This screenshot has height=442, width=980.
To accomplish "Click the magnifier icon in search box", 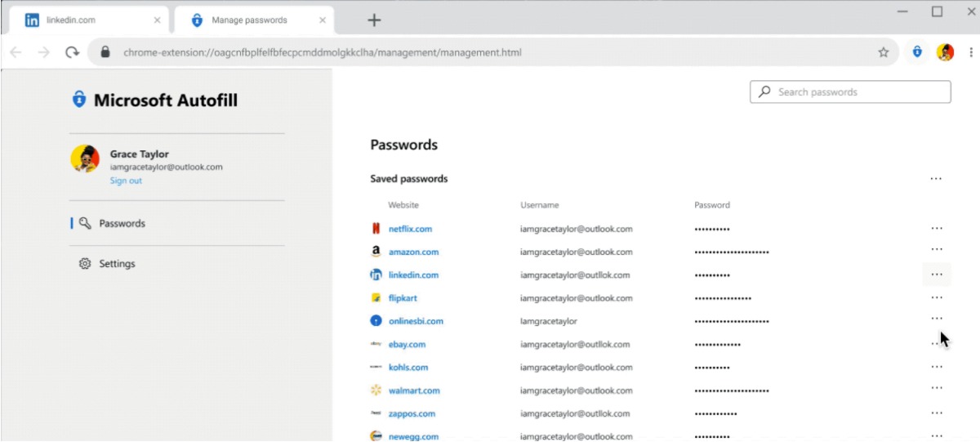I will [764, 92].
